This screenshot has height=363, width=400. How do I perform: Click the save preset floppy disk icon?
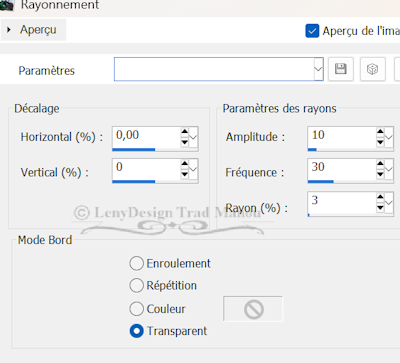[341, 69]
